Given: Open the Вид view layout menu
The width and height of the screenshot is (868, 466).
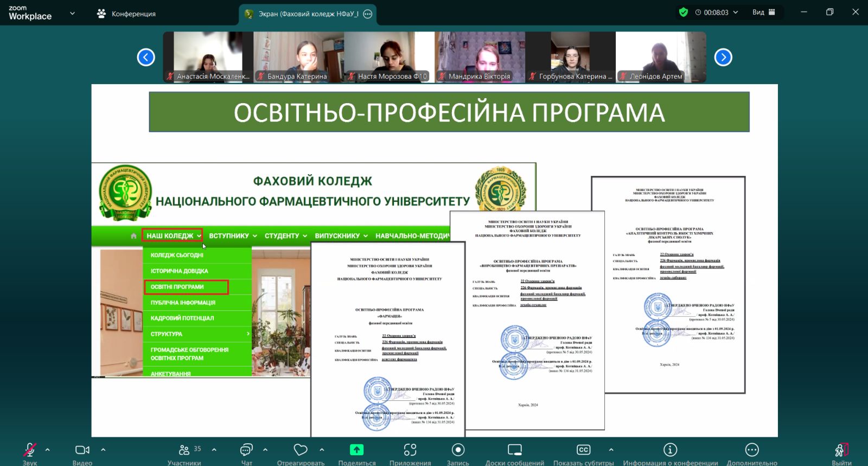Looking at the screenshot, I should (764, 12).
